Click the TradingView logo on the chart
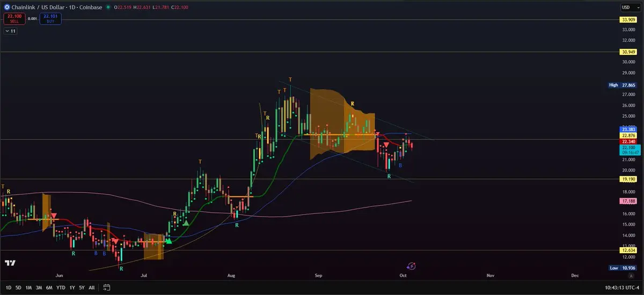This screenshot has width=644, height=295. 10,263
